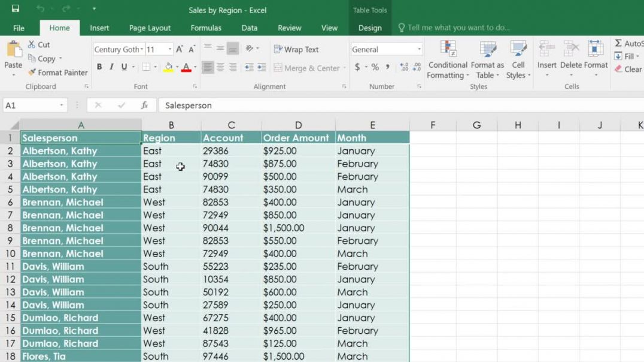Switch to the Table Tools Design tab

click(370, 28)
